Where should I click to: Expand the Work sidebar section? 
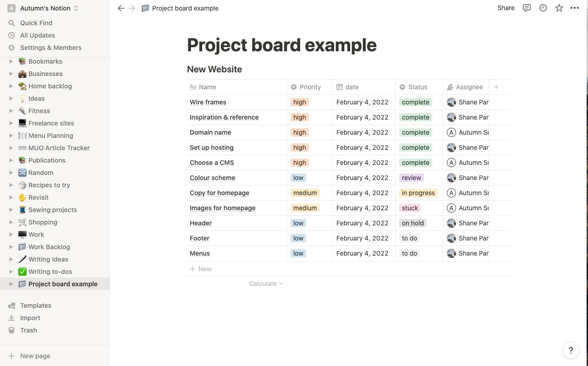click(11, 234)
